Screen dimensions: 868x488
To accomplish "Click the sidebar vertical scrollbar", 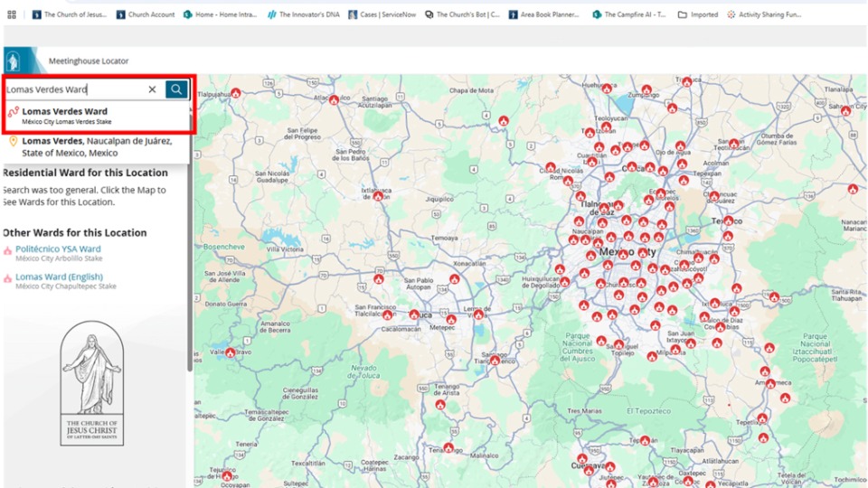I will [189, 271].
